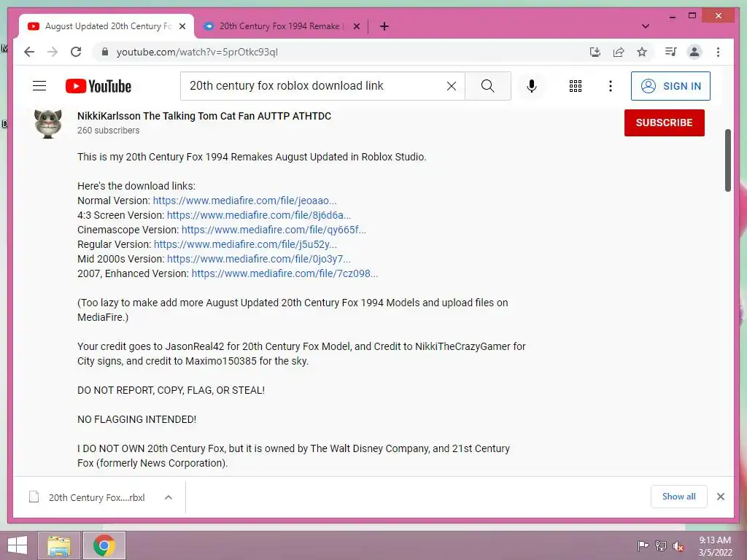Click the 260 subscribers text
Image resolution: width=747 pixels, height=560 pixels.
click(108, 130)
